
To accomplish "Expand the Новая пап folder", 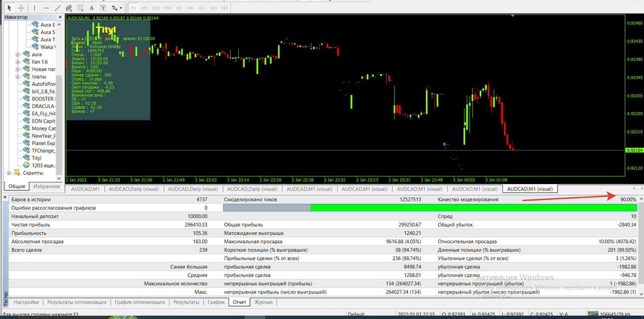I will (x=17, y=69).
